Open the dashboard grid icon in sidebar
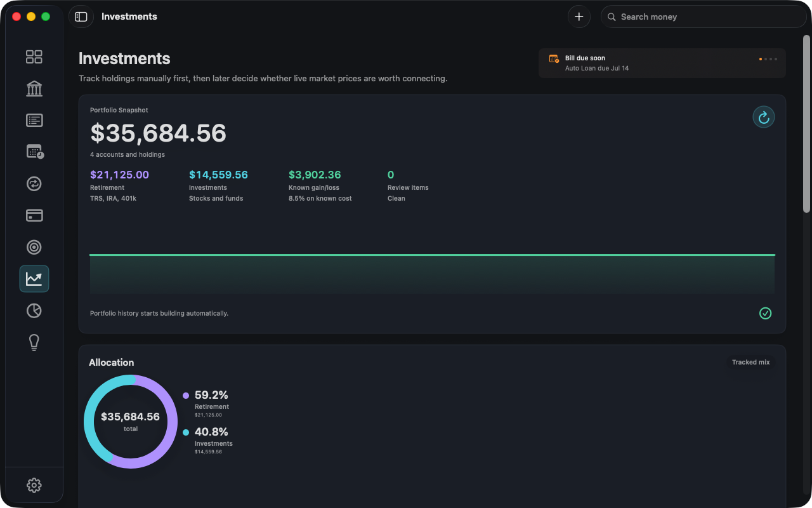This screenshot has height=508, width=812. [x=34, y=57]
